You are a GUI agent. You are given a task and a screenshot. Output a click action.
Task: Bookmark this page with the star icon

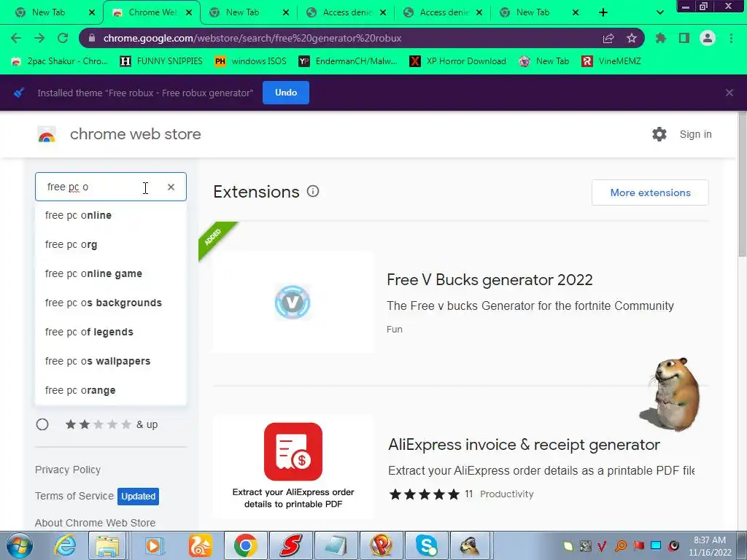(632, 38)
